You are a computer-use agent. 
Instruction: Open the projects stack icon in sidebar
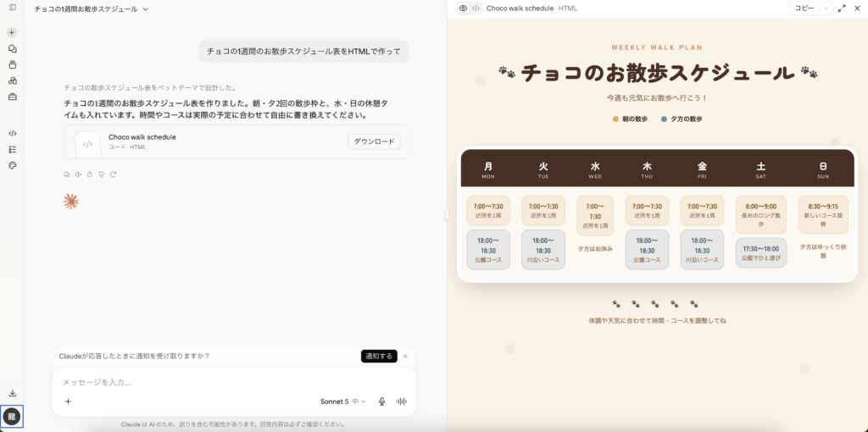[x=12, y=64]
